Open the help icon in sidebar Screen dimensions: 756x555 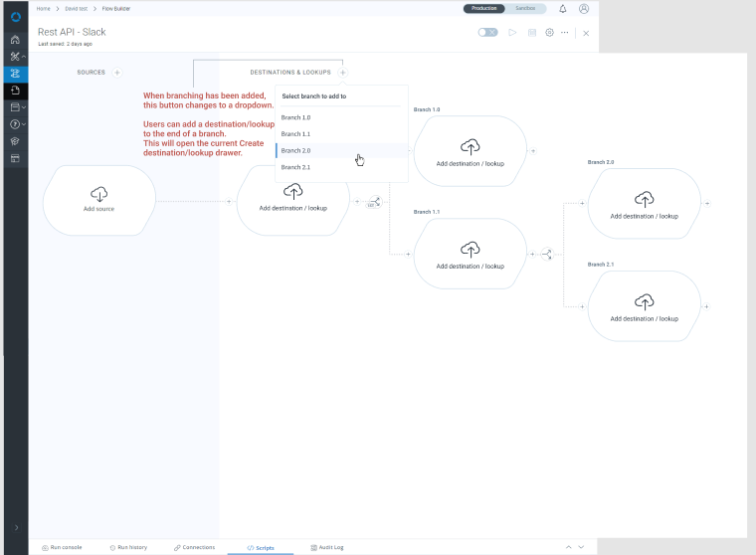(x=15, y=124)
